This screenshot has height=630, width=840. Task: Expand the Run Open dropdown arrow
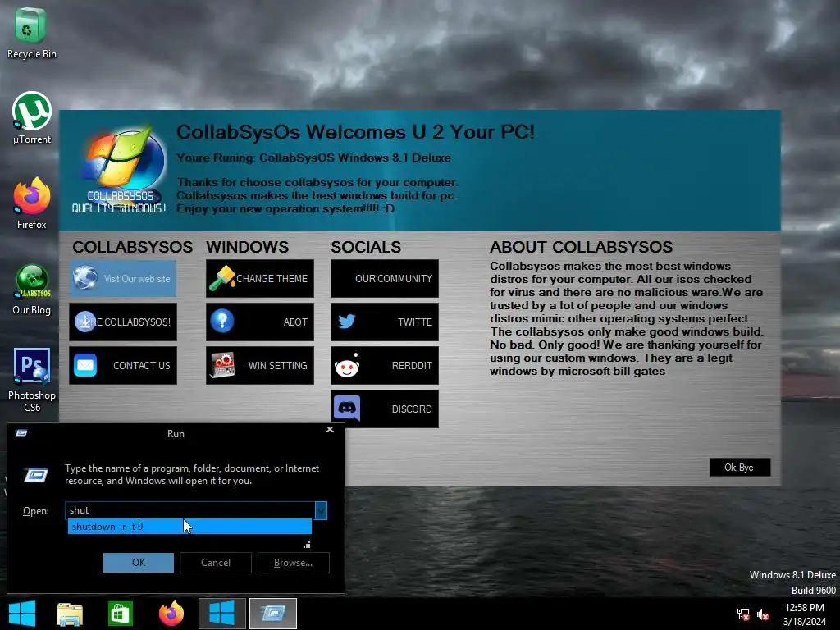[x=321, y=510]
